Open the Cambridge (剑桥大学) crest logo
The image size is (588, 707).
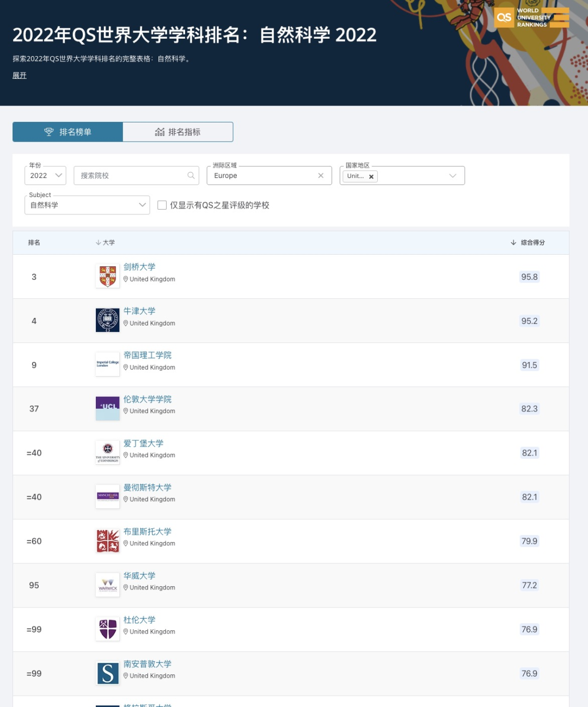click(x=108, y=276)
